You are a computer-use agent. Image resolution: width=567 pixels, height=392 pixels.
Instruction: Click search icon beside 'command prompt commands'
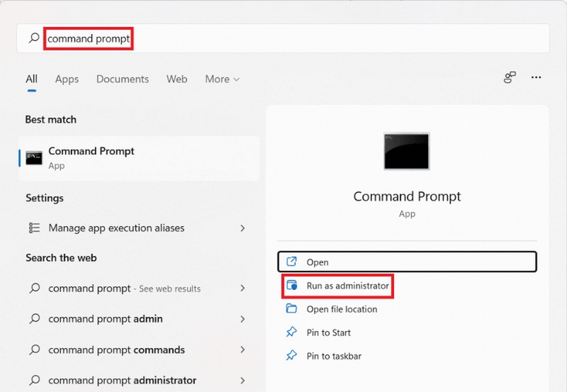(35, 349)
